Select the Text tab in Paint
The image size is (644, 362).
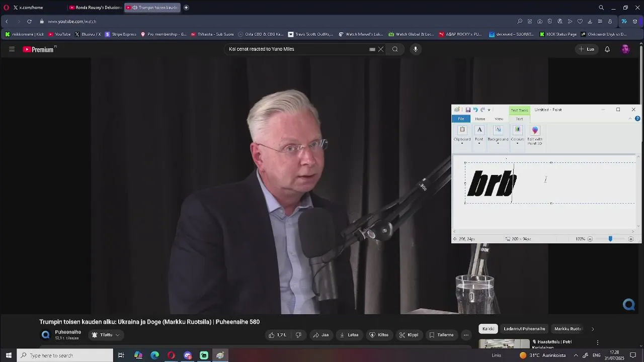click(519, 119)
